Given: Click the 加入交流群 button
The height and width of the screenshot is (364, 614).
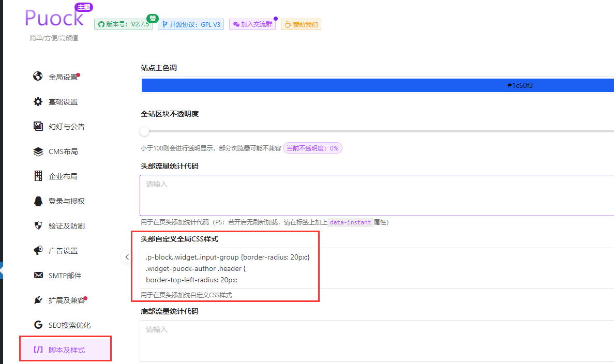Looking at the screenshot, I should click(252, 24).
